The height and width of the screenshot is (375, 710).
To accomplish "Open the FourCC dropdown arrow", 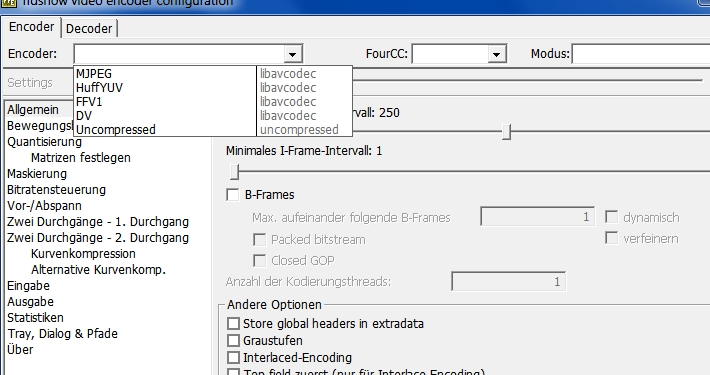I will pos(496,54).
